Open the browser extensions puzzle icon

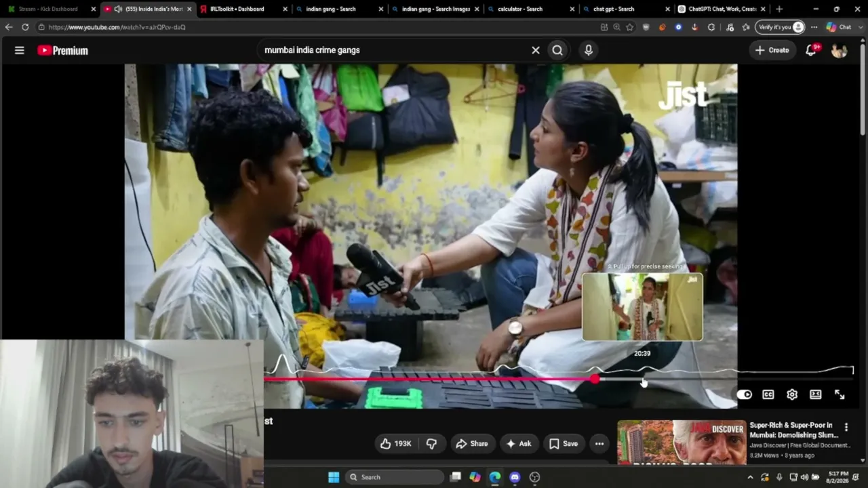point(711,27)
